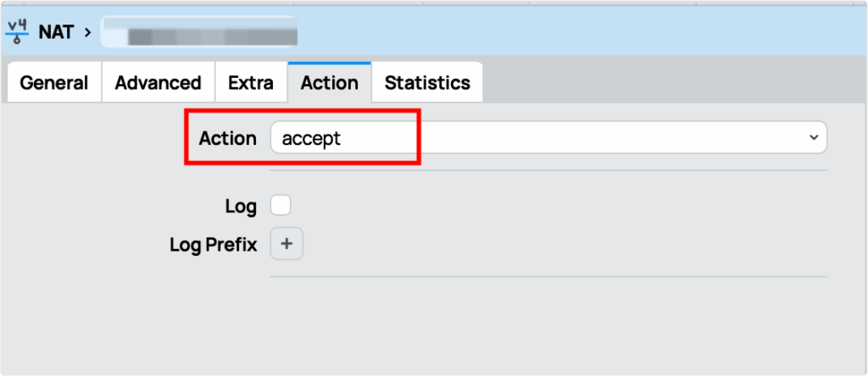
Task: Click the empty tab strip right of Statistics
Action: point(670,83)
